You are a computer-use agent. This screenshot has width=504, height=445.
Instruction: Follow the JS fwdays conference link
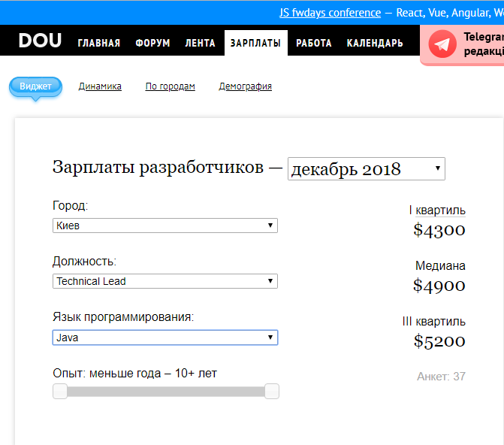(330, 13)
